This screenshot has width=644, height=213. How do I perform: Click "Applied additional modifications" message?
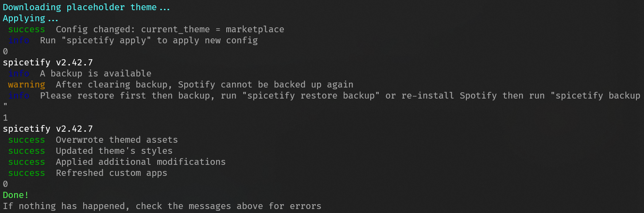point(141,162)
